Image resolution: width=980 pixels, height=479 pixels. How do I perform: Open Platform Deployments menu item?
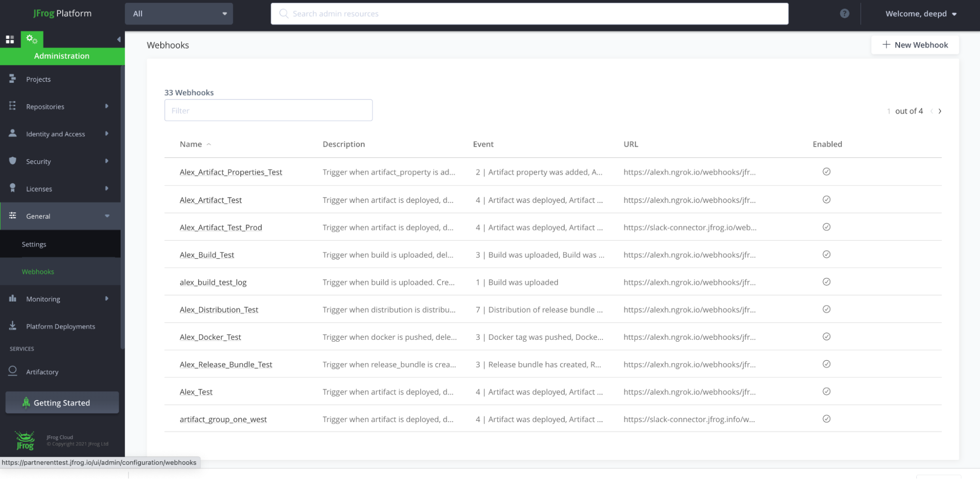60,326
